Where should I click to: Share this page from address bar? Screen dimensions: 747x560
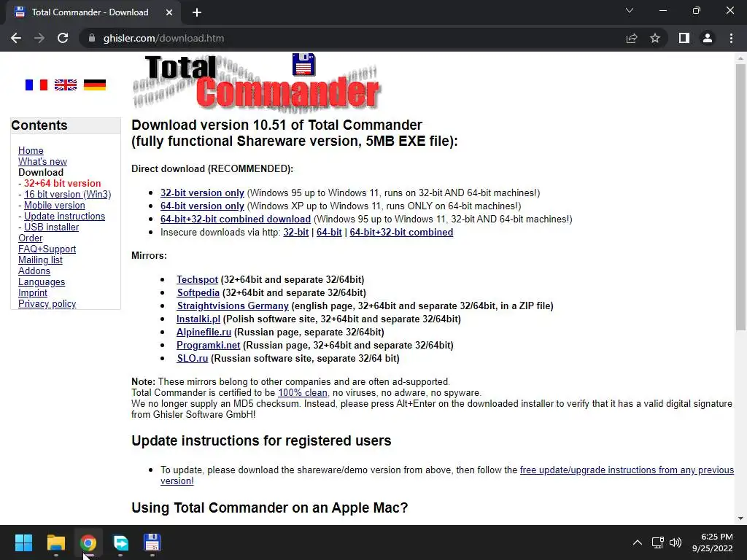click(632, 38)
